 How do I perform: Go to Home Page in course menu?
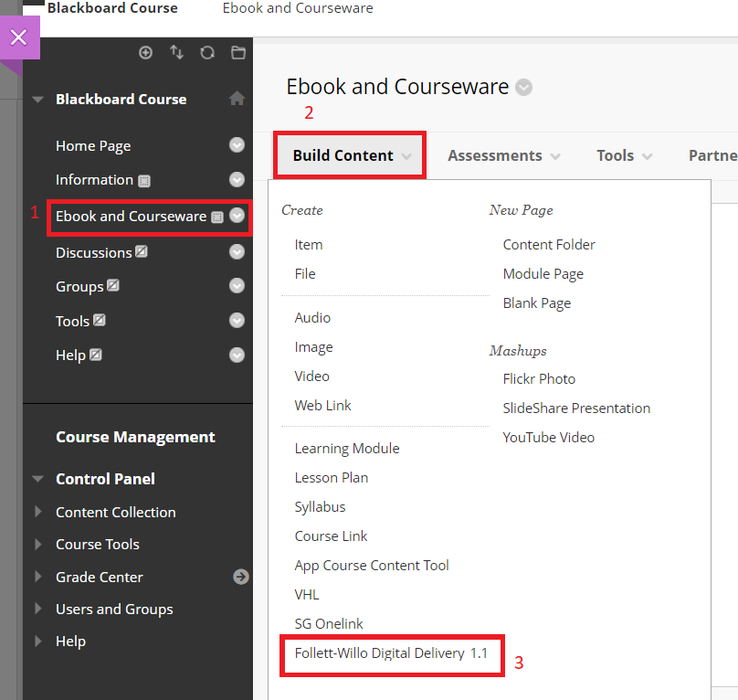[x=93, y=146]
